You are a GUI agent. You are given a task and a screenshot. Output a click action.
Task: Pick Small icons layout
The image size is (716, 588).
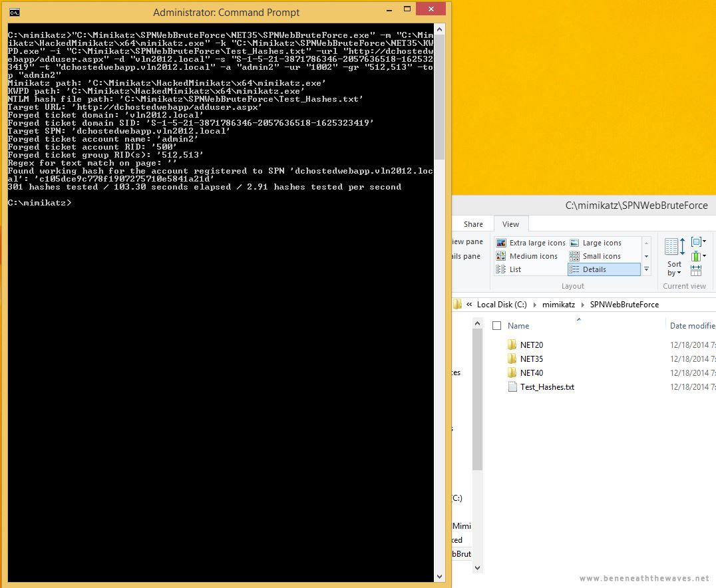(x=595, y=256)
